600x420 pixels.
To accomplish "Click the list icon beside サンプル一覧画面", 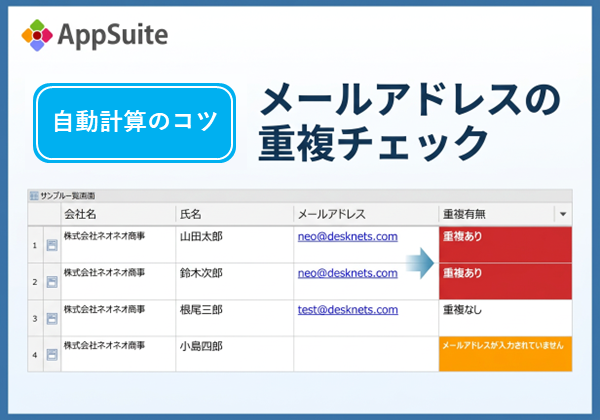I will pyautogui.click(x=34, y=196).
